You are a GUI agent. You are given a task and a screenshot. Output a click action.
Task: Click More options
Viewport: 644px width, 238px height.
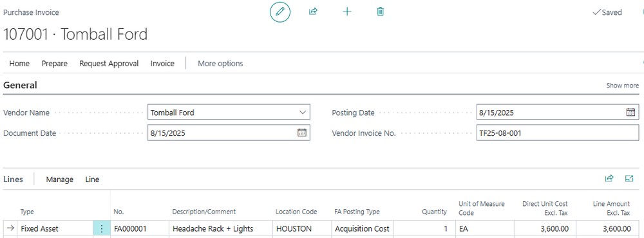pos(220,64)
